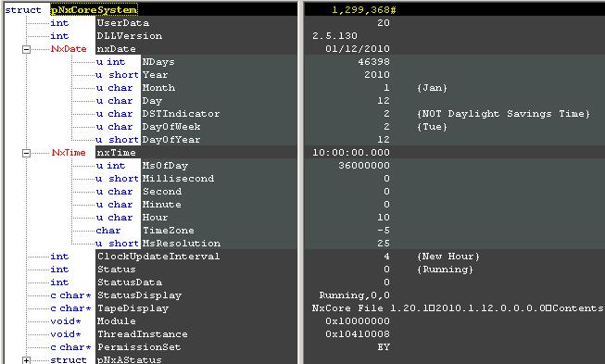This screenshot has width=605, height=364.
Task: Select the Month field
Action: pos(158,88)
